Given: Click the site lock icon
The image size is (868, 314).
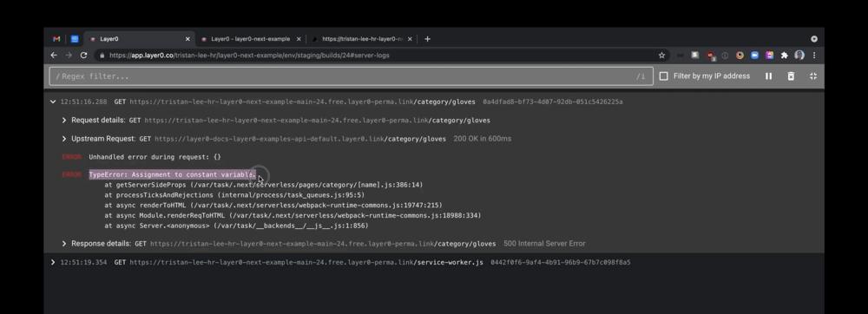Looking at the screenshot, I should coord(102,56).
